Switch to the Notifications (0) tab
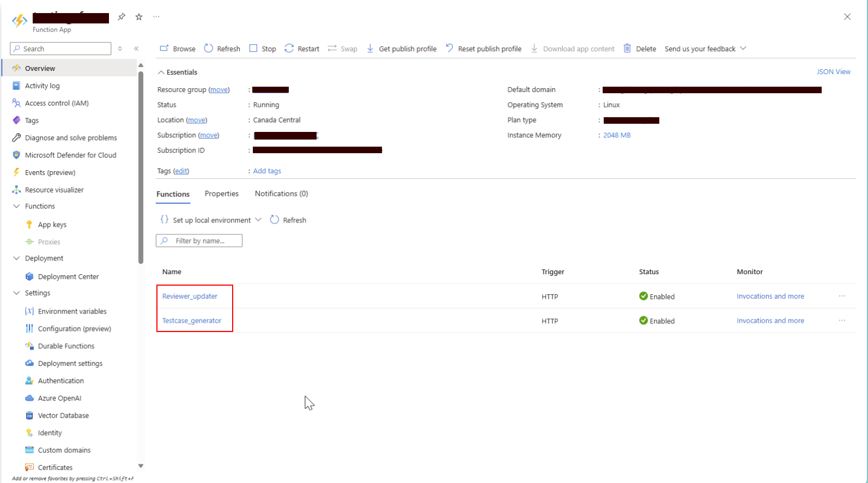Image resolution: width=868 pixels, height=483 pixels. point(281,194)
